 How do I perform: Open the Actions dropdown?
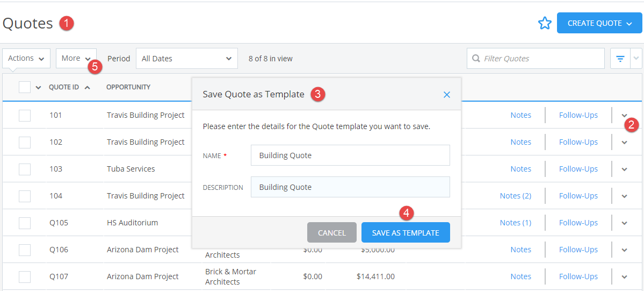pyautogui.click(x=26, y=59)
